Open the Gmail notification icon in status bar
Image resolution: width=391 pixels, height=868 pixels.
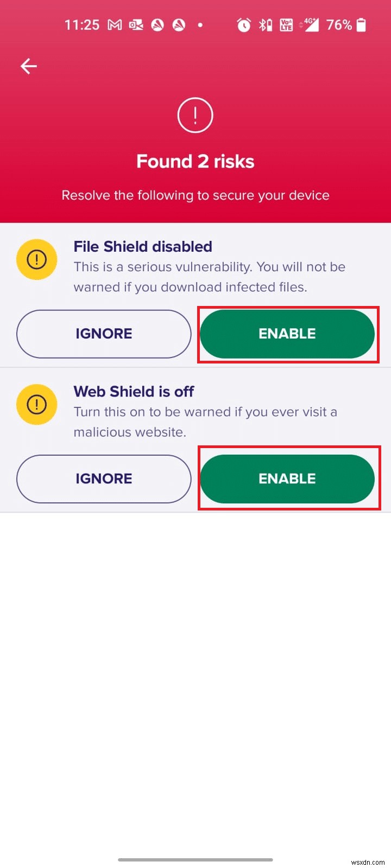point(114,24)
